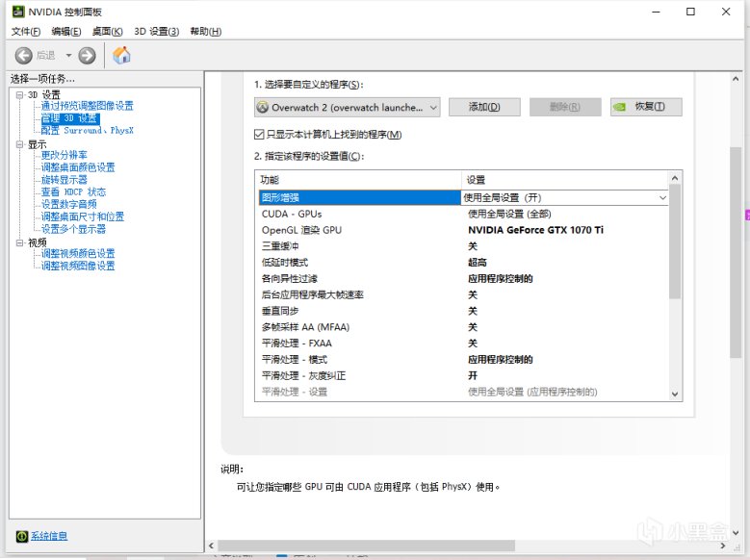750x560 pixels.
Task: Go back using the back arrow icon
Action: (x=23, y=56)
